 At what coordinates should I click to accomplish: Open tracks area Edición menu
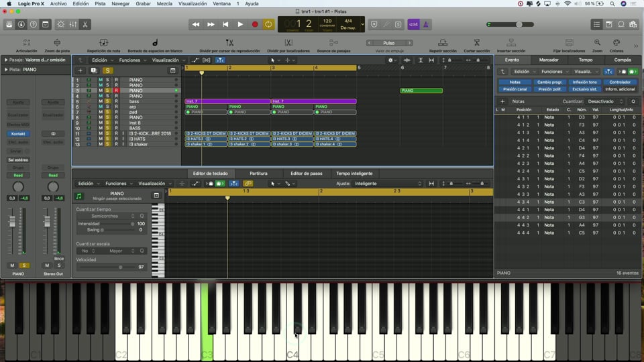(101, 60)
